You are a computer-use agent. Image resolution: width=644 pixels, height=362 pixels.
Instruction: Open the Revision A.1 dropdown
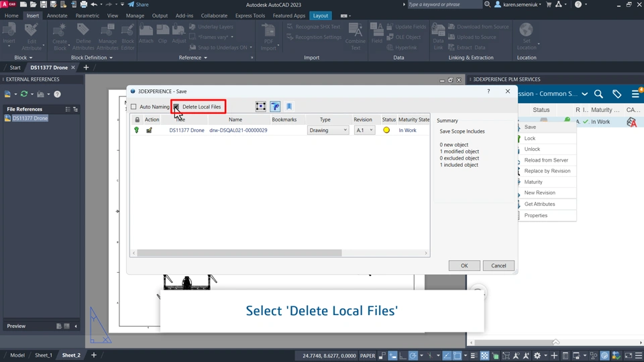pyautogui.click(x=364, y=130)
